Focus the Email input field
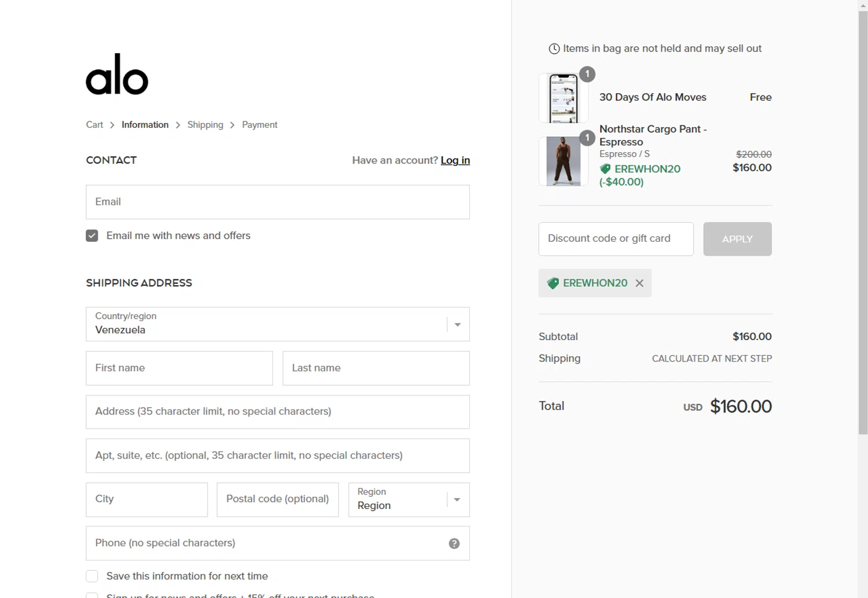Image resolution: width=868 pixels, height=598 pixels. pyautogui.click(x=278, y=202)
